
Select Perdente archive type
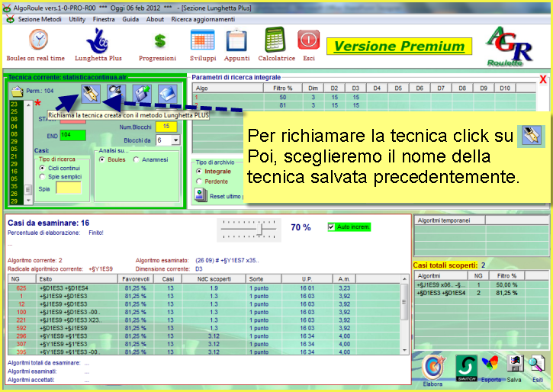click(x=199, y=182)
